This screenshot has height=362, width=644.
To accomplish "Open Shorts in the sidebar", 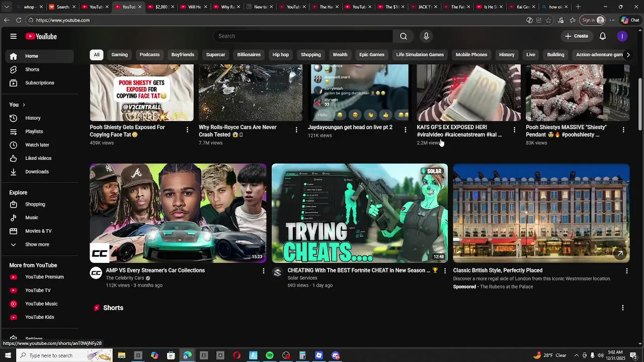I will [x=39, y=69].
